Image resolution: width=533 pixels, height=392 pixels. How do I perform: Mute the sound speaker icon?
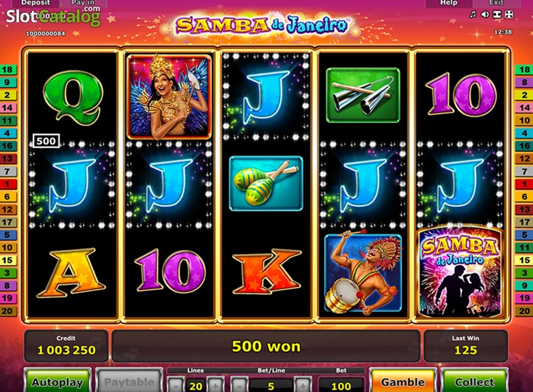(485, 14)
